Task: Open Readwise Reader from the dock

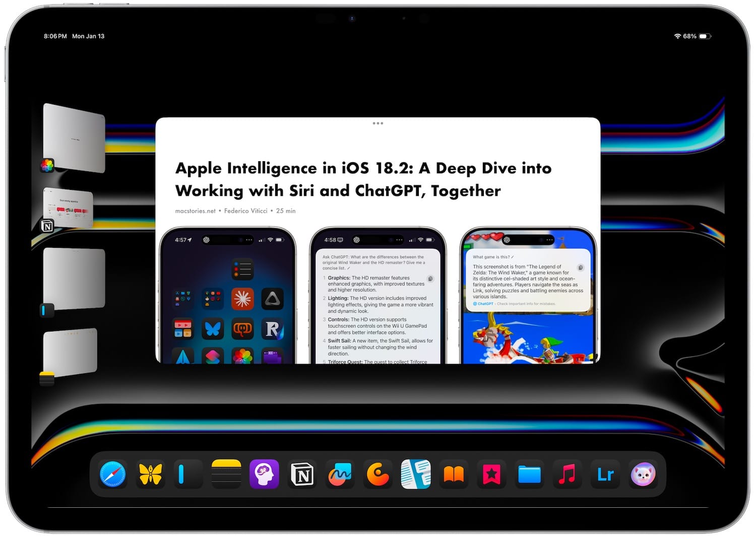Action: (416, 474)
